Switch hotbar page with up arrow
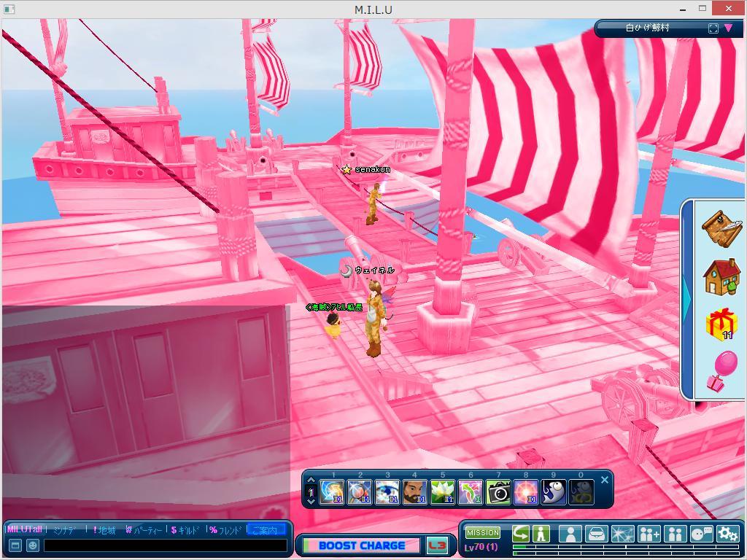Viewport: 747px width, 560px height. click(311, 481)
